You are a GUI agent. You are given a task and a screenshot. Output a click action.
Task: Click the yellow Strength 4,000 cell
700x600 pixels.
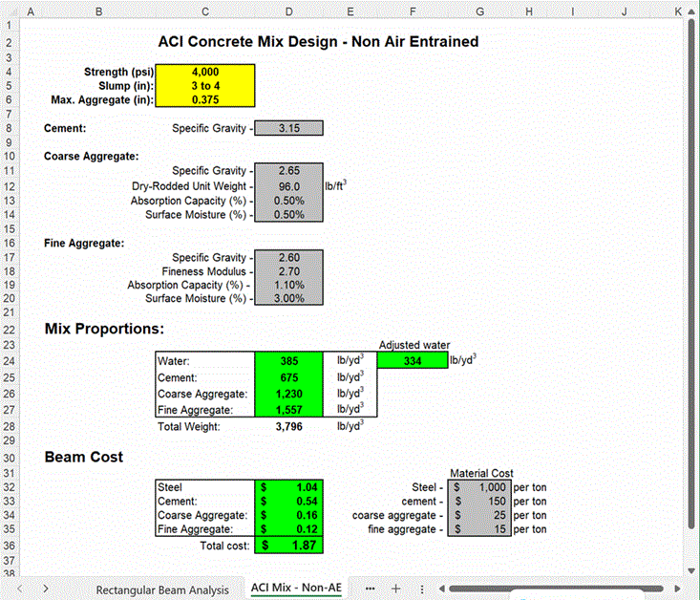tap(205, 72)
